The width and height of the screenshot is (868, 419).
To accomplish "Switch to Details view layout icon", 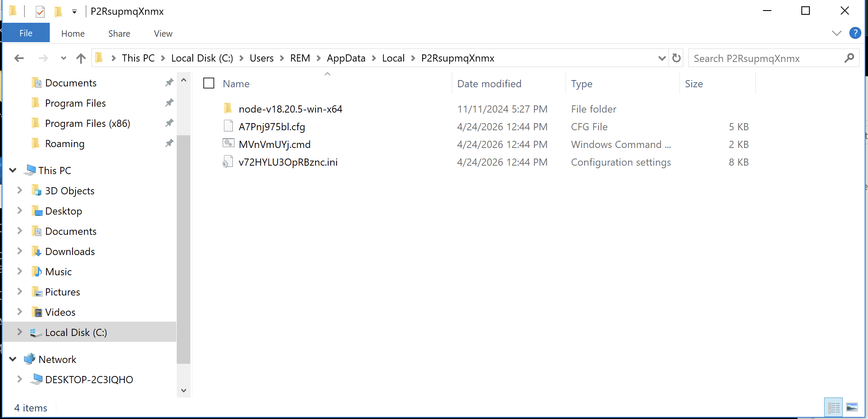I will pyautogui.click(x=833, y=407).
